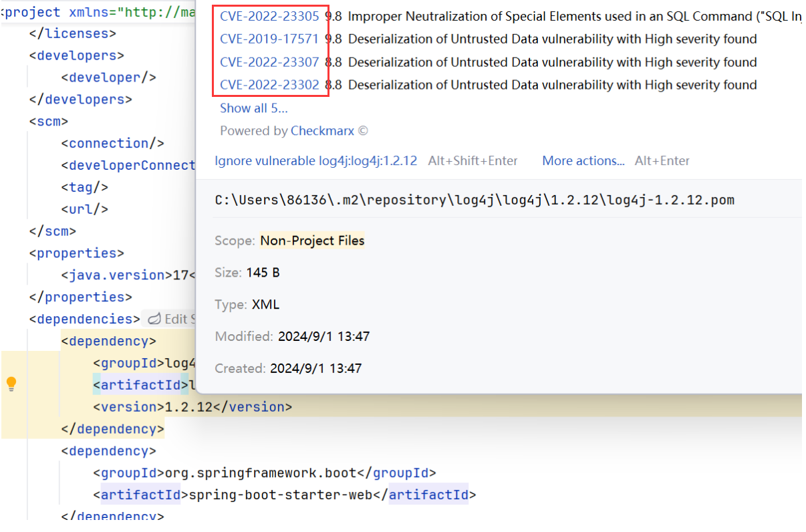This screenshot has width=806, height=532.
Task: Click the 'Show all 5...' link
Action: 254,108
